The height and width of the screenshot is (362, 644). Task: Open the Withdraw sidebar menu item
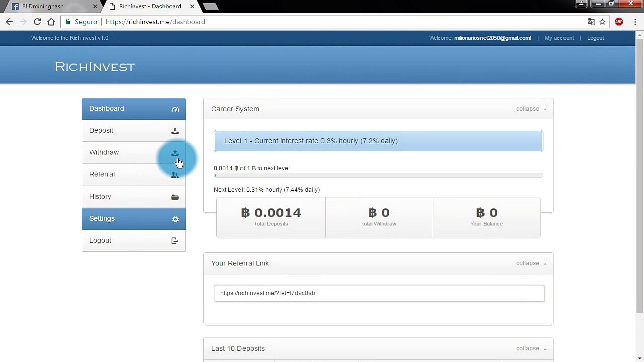133,152
